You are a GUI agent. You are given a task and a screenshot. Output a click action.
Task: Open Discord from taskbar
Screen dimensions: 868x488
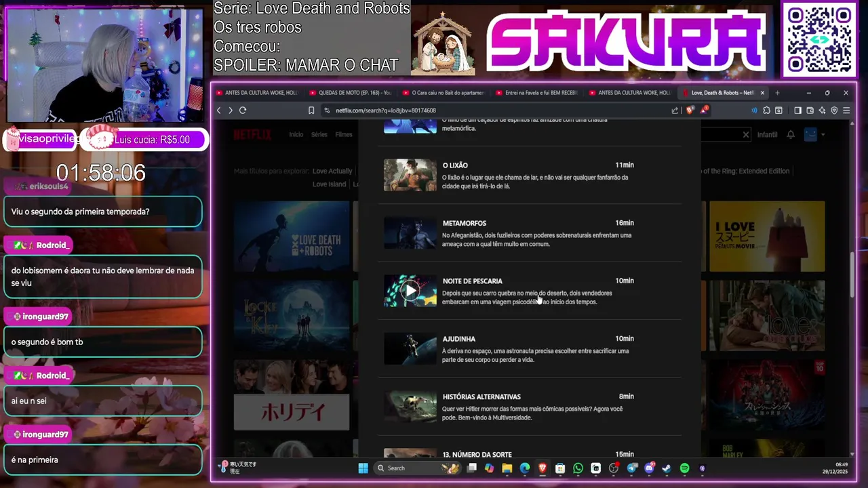click(650, 468)
